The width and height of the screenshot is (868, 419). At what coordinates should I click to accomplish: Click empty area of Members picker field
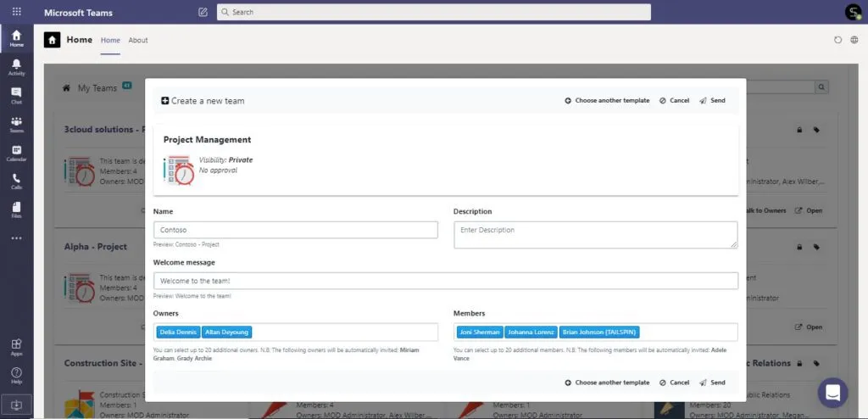coord(688,332)
